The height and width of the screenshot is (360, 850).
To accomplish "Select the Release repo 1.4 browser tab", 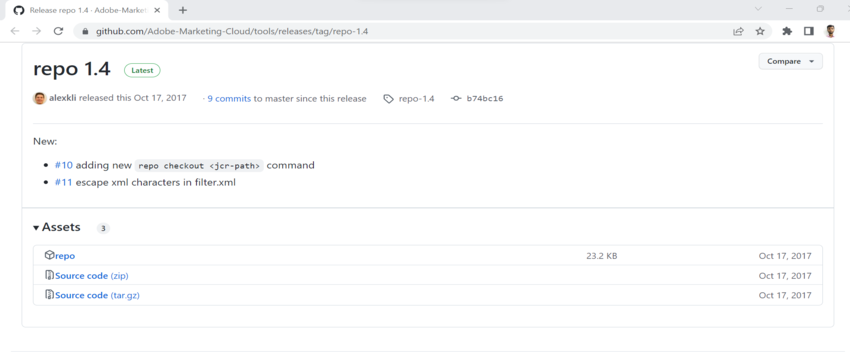I will coord(88,10).
